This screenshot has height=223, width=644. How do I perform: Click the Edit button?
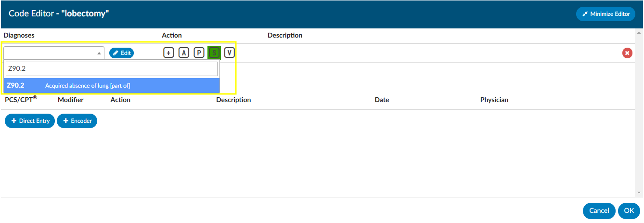coord(121,53)
